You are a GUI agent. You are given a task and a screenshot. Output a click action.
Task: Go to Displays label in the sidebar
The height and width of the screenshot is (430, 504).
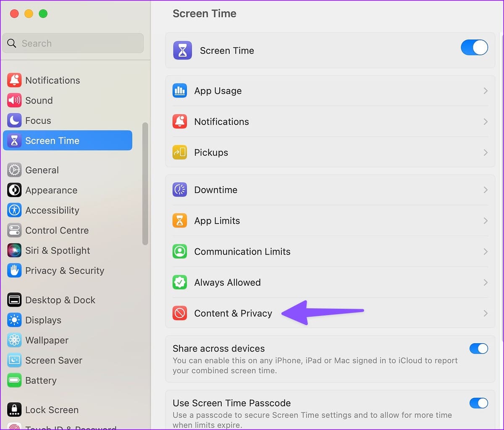pyautogui.click(x=43, y=320)
